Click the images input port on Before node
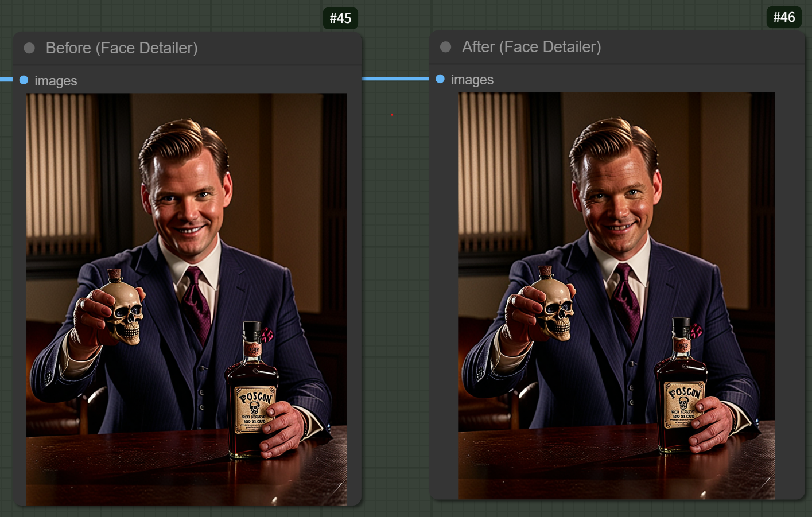812x517 pixels. coord(24,80)
